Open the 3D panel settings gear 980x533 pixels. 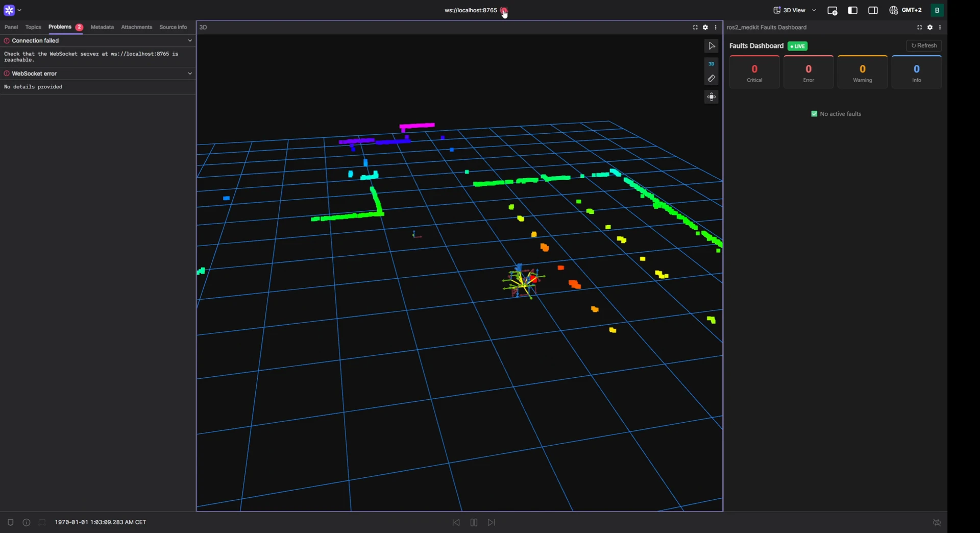705,28
